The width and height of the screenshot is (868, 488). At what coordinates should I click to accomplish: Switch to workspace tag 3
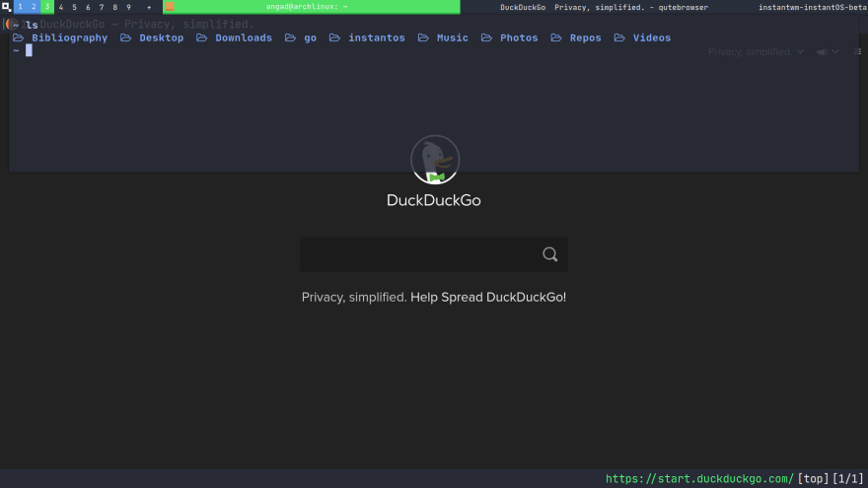coord(47,7)
